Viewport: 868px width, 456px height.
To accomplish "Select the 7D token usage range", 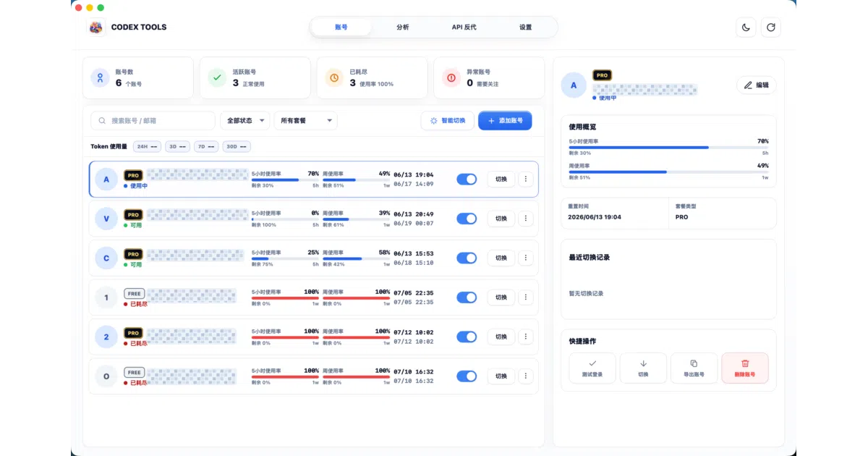I will click(x=206, y=146).
